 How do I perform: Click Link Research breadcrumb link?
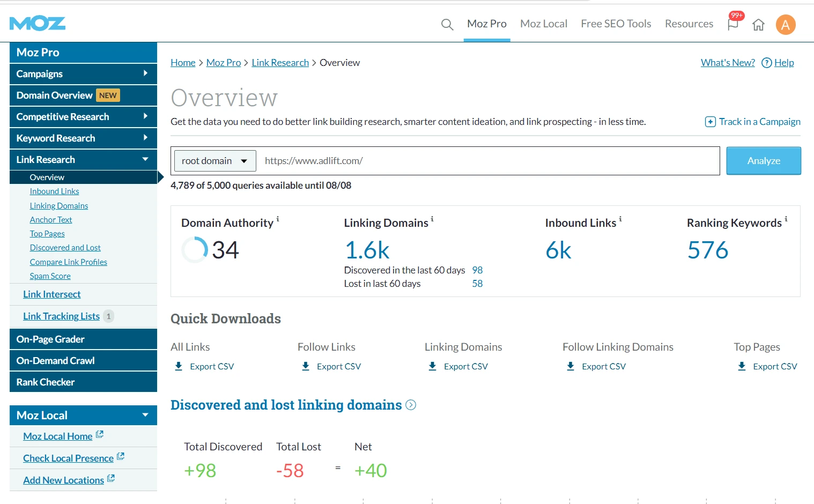(280, 63)
